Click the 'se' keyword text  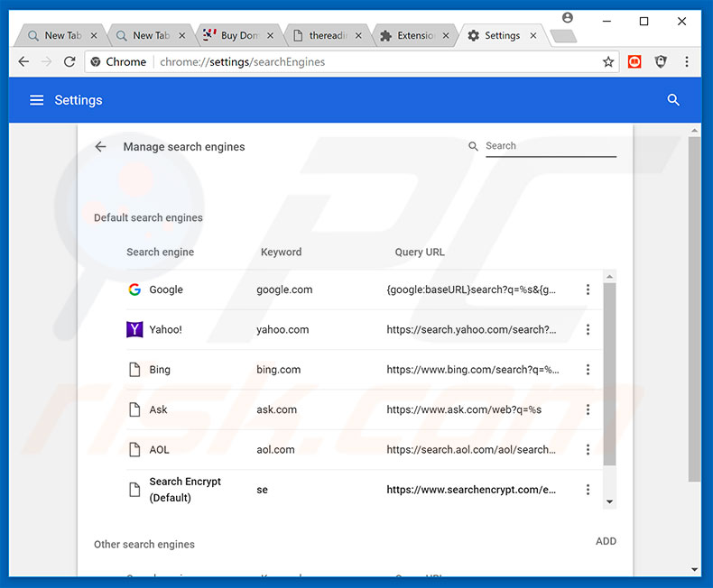click(x=262, y=490)
